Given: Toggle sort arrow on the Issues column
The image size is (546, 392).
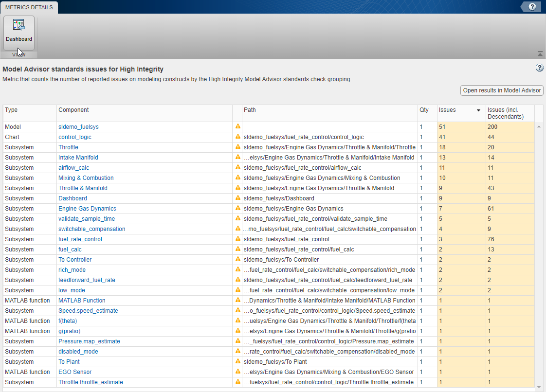Looking at the screenshot, I should pyautogui.click(x=478, y=110).
